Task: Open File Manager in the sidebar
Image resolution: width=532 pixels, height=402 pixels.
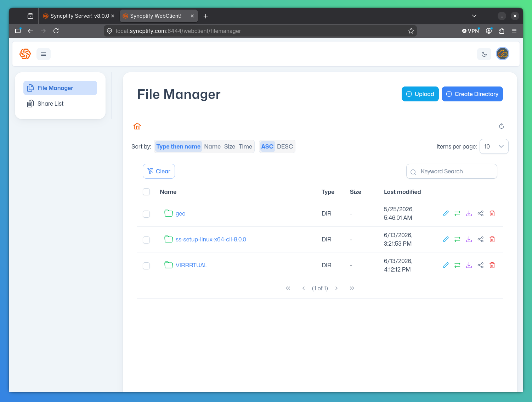Action: point(60,88)
